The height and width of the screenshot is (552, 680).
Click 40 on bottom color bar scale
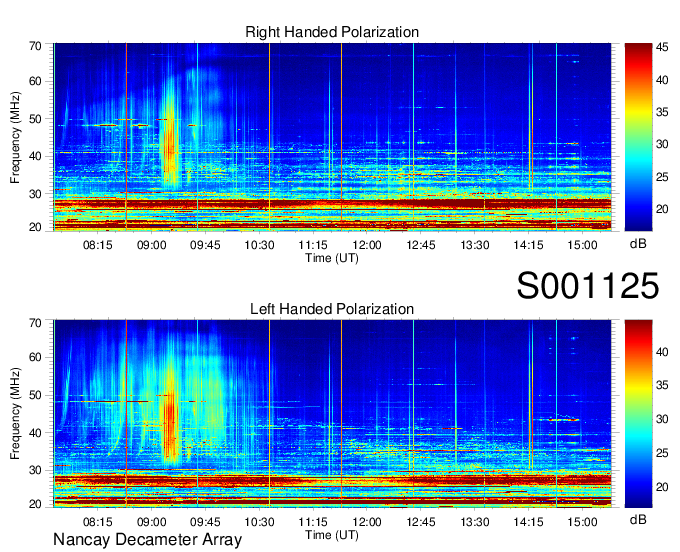coord(662,352)
